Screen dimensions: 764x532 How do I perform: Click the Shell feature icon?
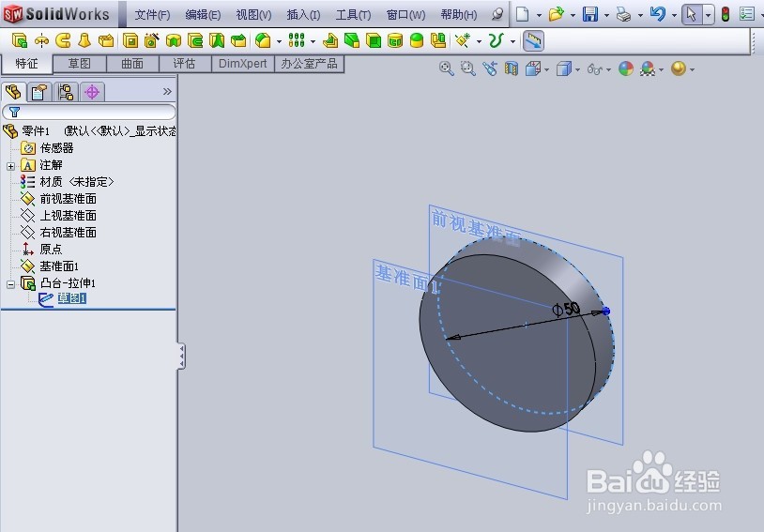tap(374, 40)
